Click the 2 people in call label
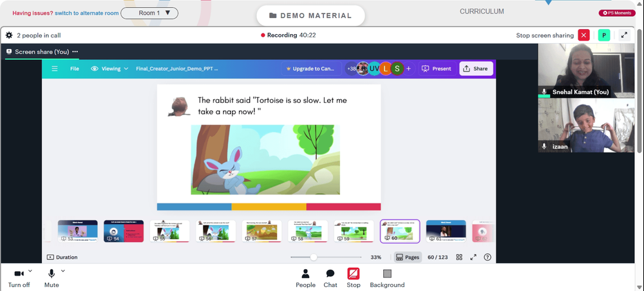Viewport: 644px width, 291px height. coord(39,35)
